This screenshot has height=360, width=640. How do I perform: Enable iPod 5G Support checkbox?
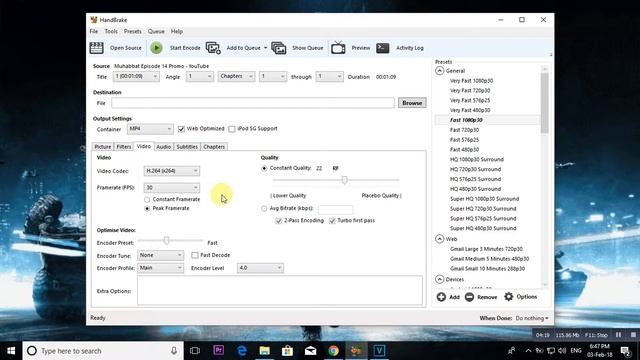point(232,129)
